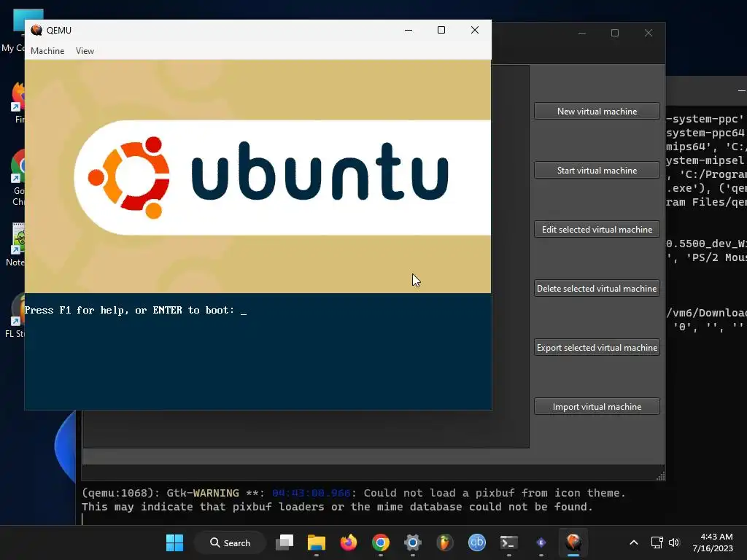Click Start virtual machine button
Screen dimensions: 747x560
pos(597,171)
